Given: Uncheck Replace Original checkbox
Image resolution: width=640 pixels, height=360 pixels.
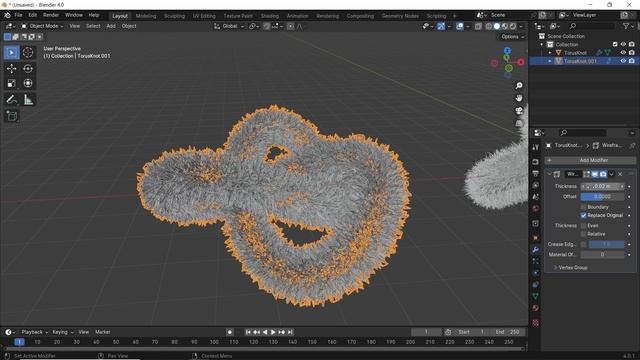Looking at the screenshot, I should click(x=583, y=215).
